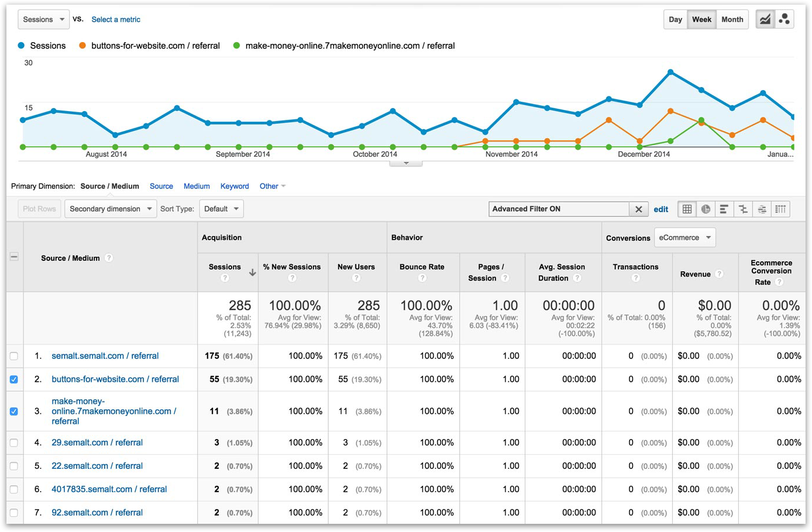The width and height of the screenshot is (812, 532).
Task: Select the comparison view icon
Action: coord(743,209)
